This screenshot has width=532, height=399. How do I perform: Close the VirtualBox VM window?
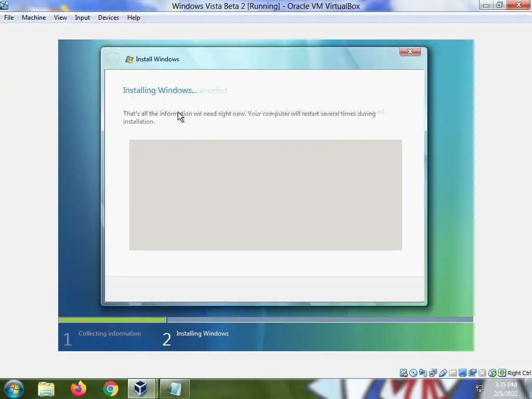pos(518,5)
